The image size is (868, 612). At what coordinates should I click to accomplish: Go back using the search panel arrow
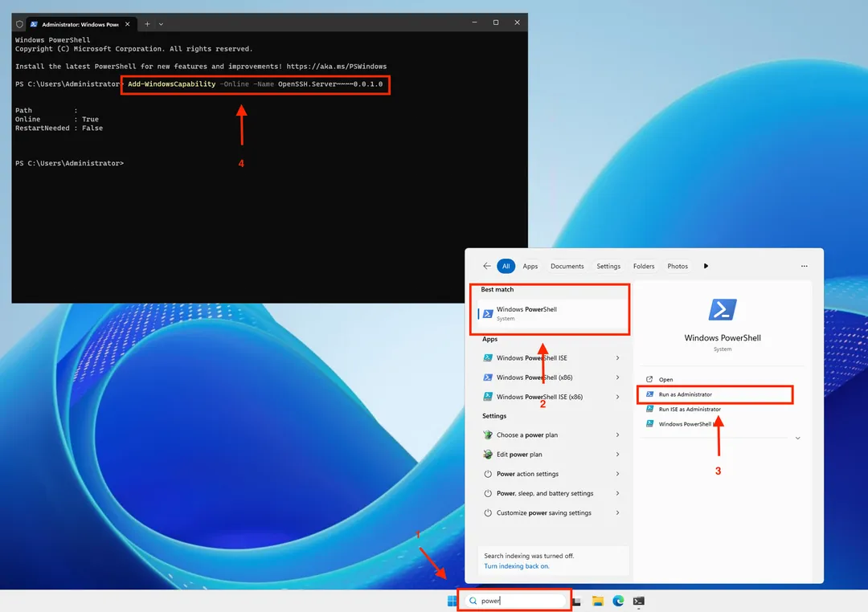pos(486,266)
